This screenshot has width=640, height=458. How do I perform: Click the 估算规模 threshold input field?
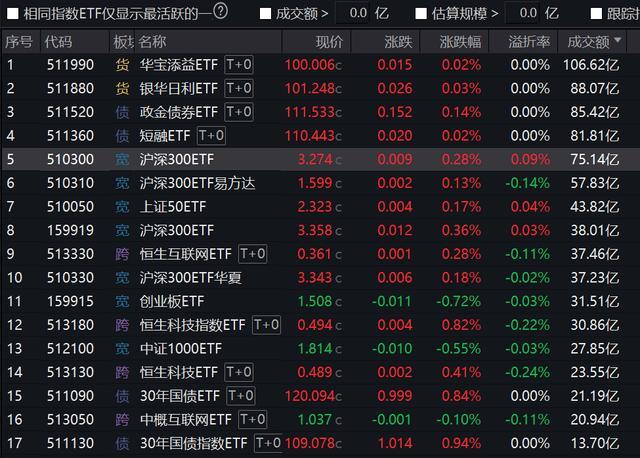(523, 13)
